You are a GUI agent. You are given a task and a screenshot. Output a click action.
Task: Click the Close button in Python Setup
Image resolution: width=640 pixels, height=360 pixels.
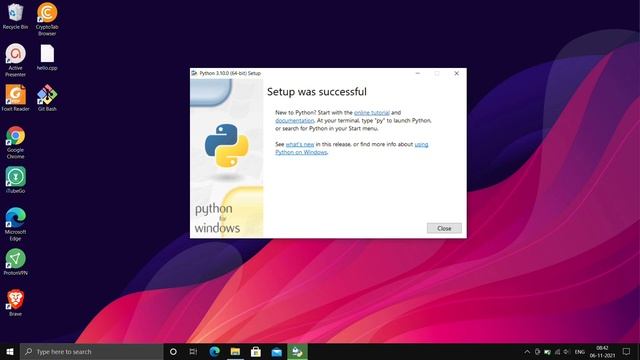click(444, 228)
